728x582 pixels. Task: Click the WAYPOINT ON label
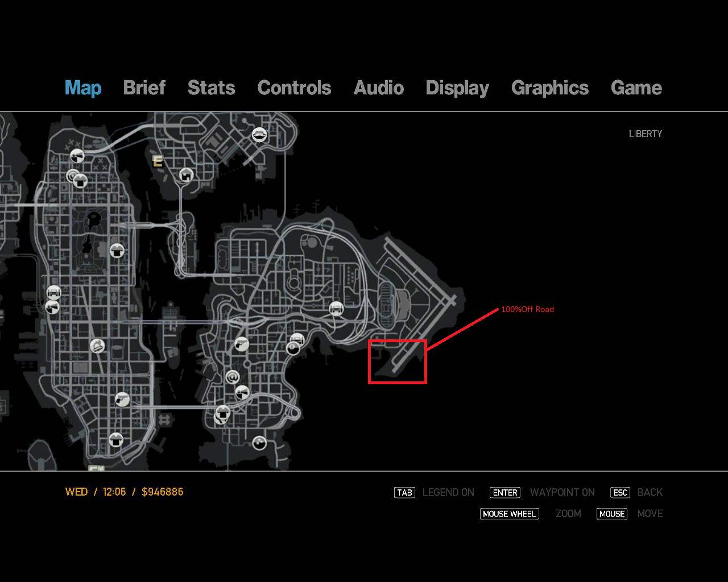[x=562, y=492]
